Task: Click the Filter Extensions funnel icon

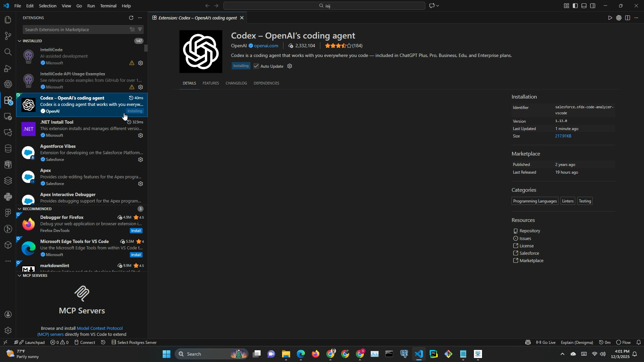Action: (x=140, y=30)
